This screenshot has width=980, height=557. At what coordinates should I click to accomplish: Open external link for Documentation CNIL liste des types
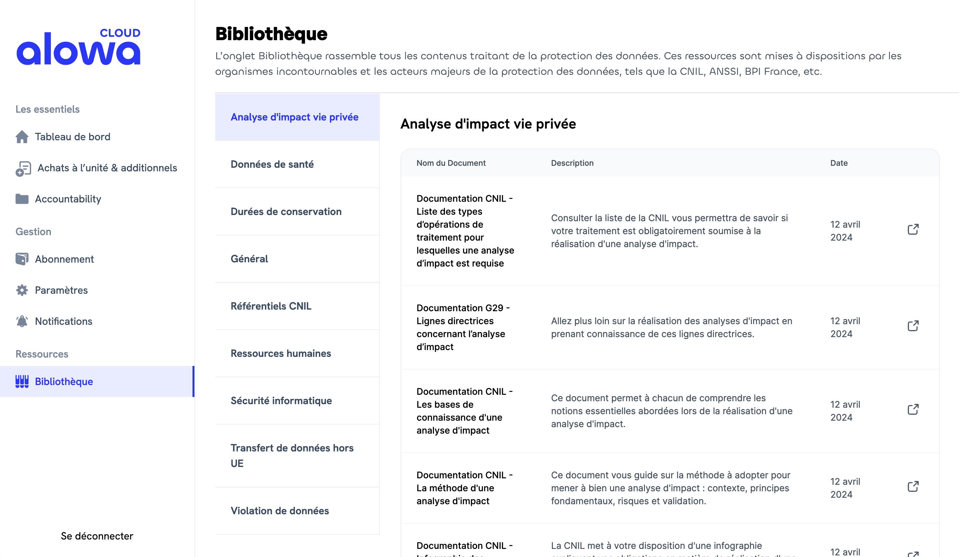pyautogui.click(x=913, y=229)
